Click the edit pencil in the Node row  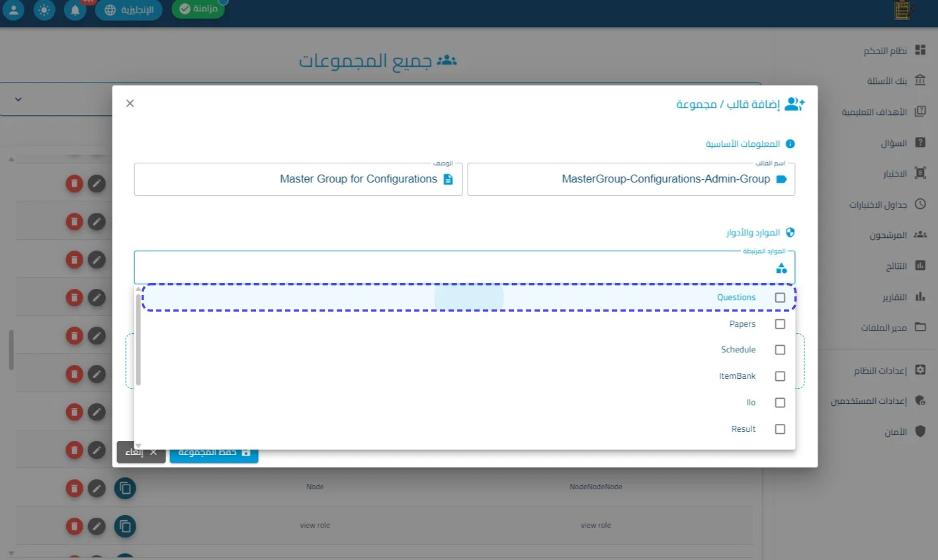pos(97,489)
